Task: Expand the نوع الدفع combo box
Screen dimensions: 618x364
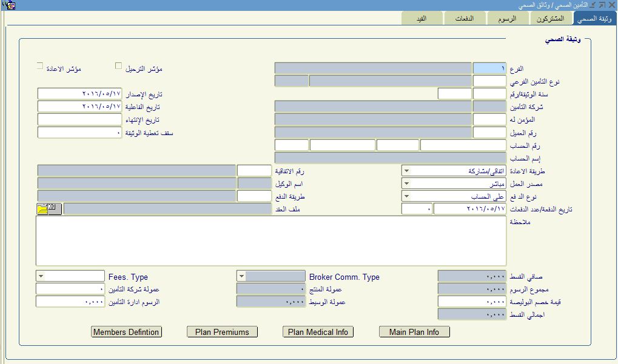Action: click(x=406, y=196)
